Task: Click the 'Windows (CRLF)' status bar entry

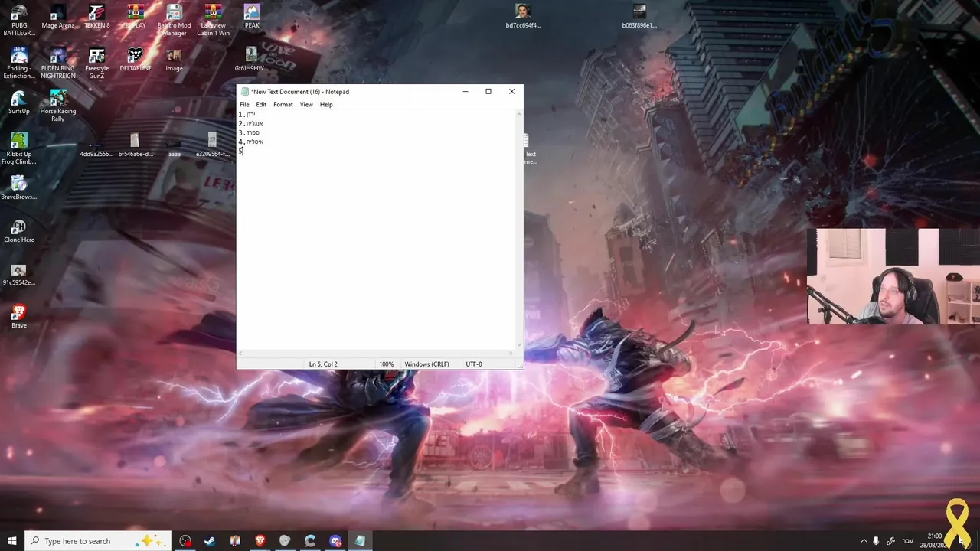Action: point(426,364)
